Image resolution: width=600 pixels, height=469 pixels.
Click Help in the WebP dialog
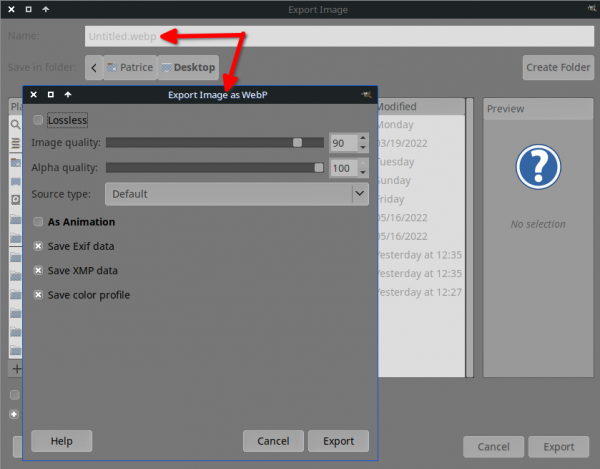point(62,441)
